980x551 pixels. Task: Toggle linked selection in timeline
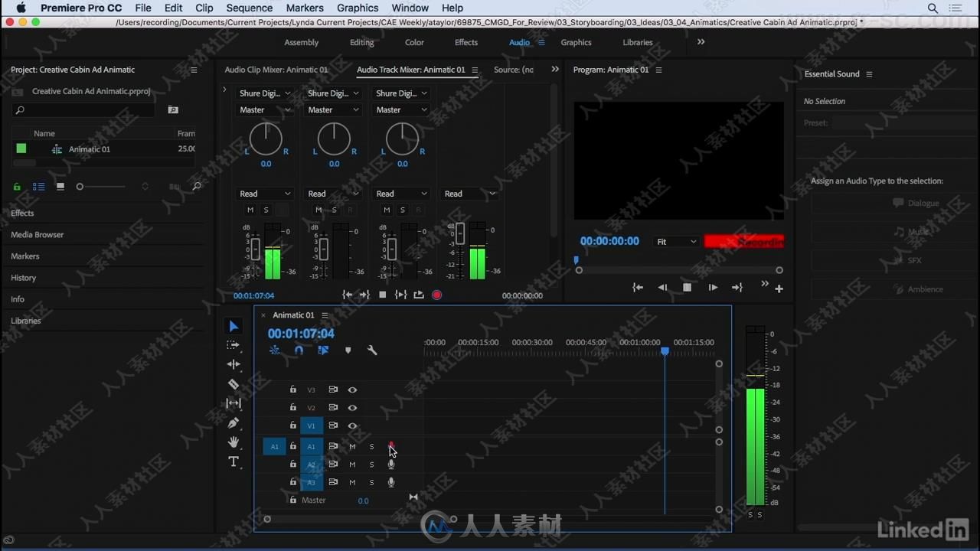(x=323, y=350)
